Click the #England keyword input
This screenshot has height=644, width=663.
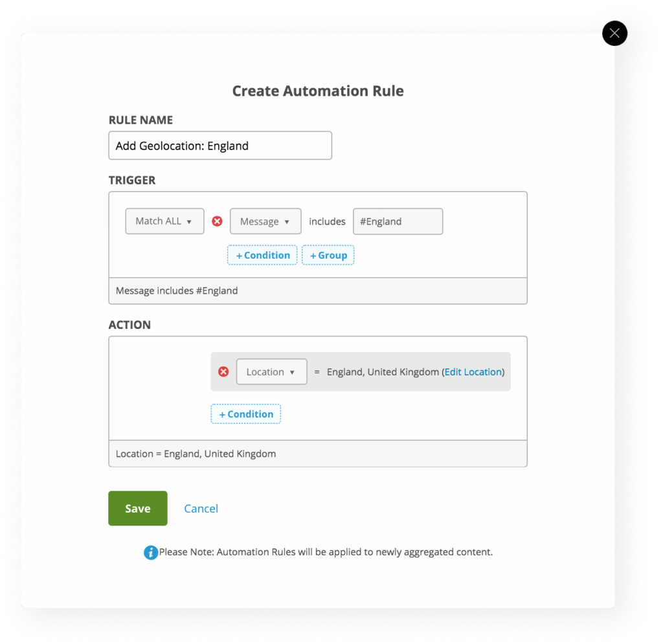398,221
